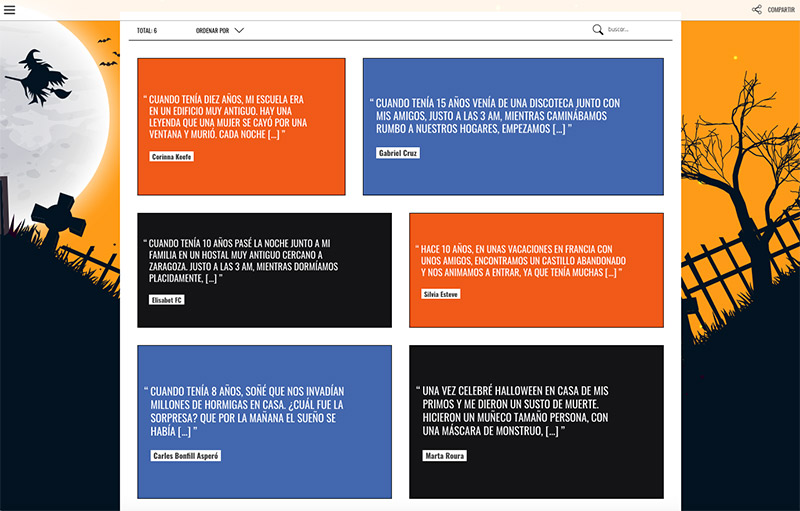The image size is (800, 511).
Task: Click the buscar search input field
Action: click(x=635, y=30)
